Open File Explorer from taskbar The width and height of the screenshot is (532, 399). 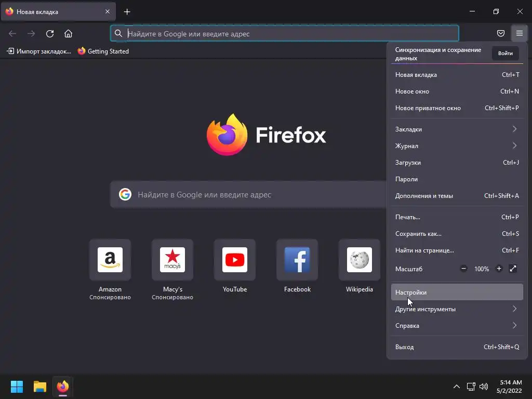39,387
